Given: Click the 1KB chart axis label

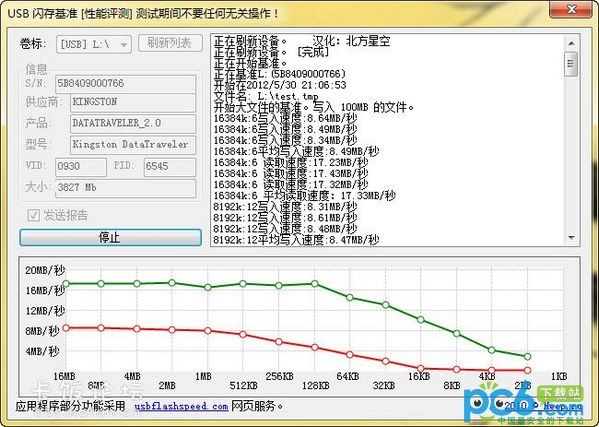Looking at the screenshot, I should [x=559, y=376].
